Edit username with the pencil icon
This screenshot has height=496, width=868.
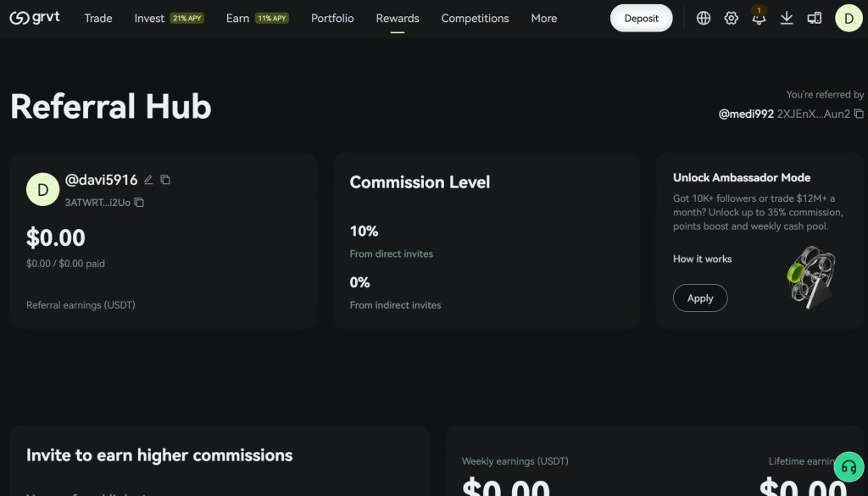coord(148,179)
